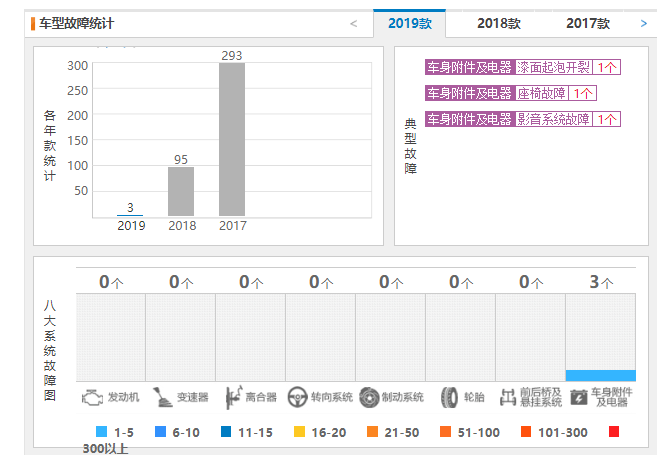Switch to the 2019款 tab

[x=409, y=23]
